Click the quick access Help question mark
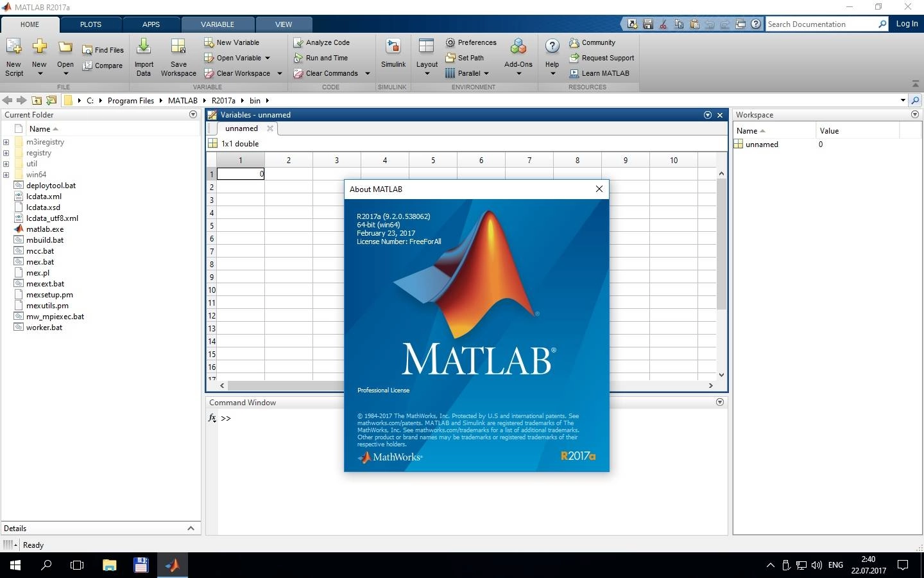This screenshot has width=924, height=578. pos(756,24)
